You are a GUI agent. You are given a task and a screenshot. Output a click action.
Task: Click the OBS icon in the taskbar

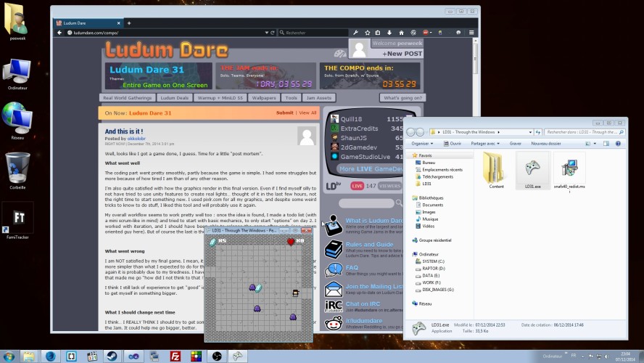pyautogui.click(x=217, y=356)
